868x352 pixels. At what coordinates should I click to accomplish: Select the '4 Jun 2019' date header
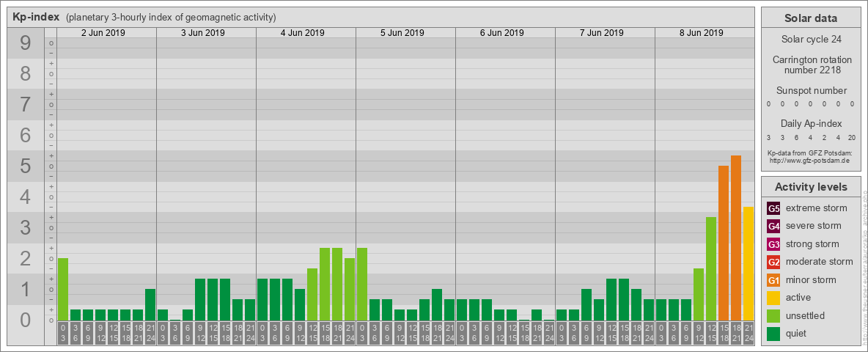coord(303,33)
